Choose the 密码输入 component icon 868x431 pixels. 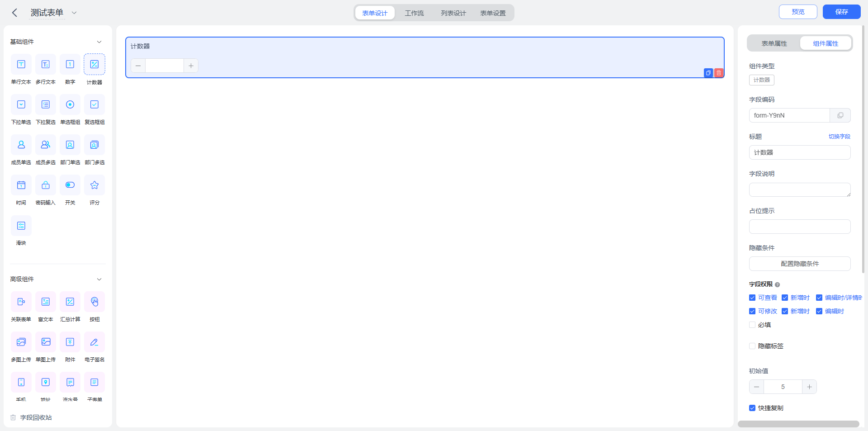coord(46,185)
